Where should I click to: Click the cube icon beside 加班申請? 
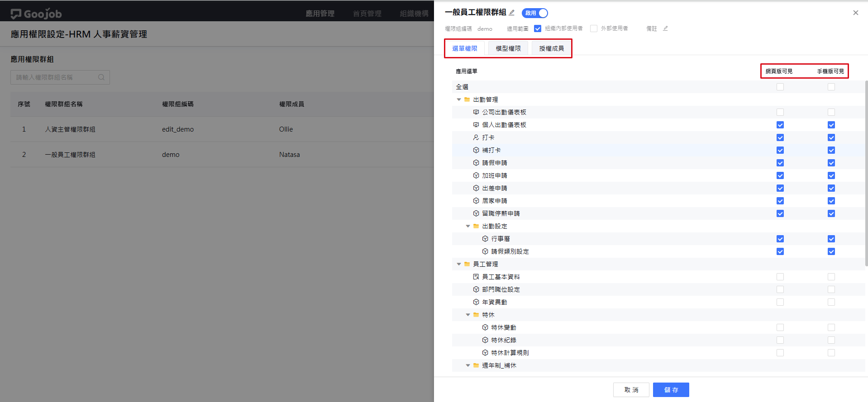pyautogui.click(x=476, y=175)
